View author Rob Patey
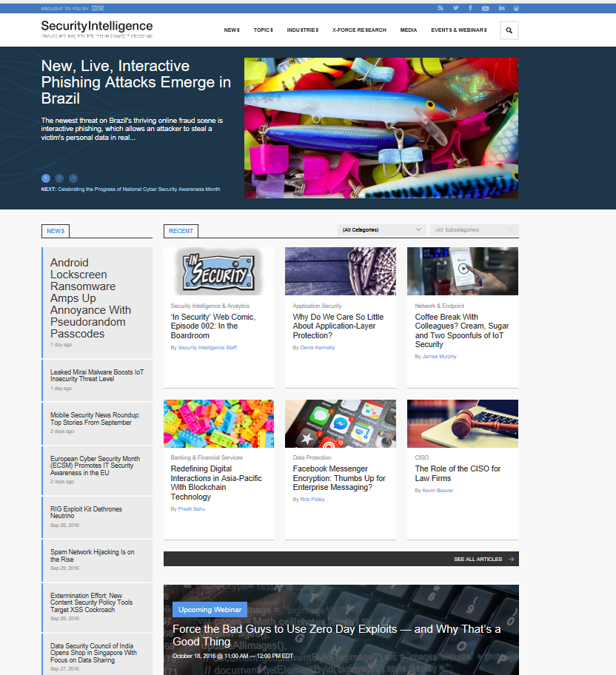The width and height of the screenshot is (616, 675). point(312,500)
